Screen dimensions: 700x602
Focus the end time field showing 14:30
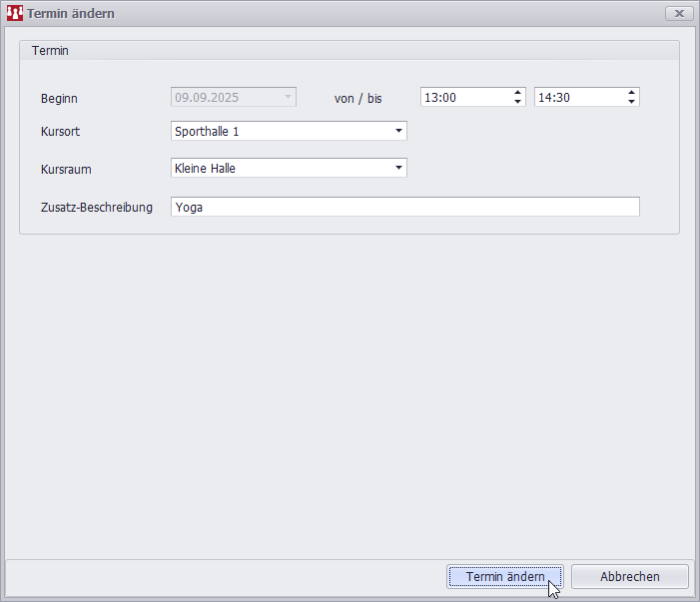pyautogui.click(x=578, y=98)
